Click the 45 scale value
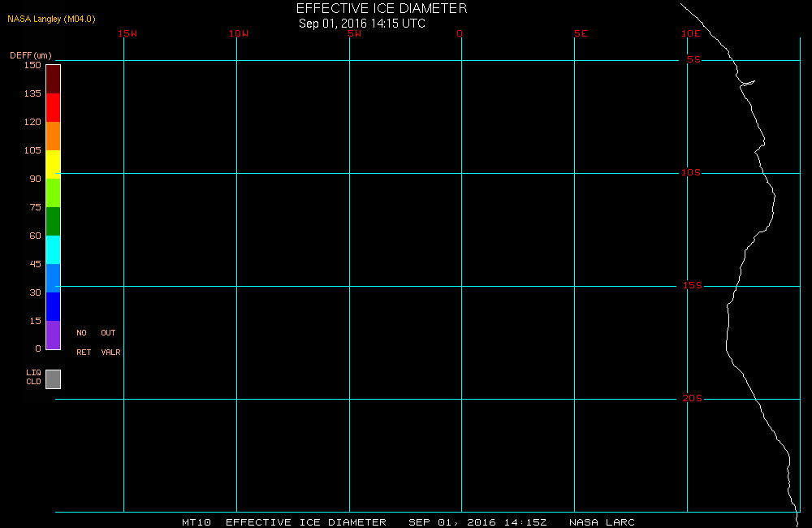This screenshot has width=812, height=528. point(35,264)
